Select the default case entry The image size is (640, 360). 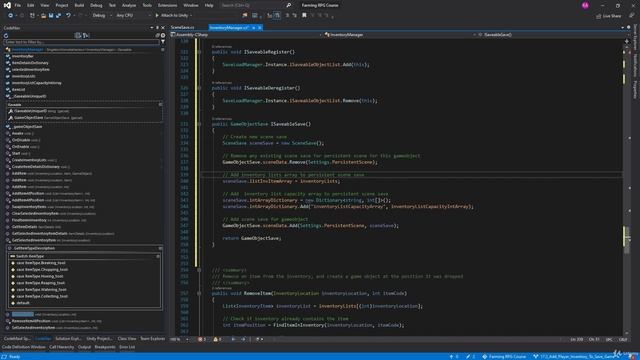click(x=23, y=303)
